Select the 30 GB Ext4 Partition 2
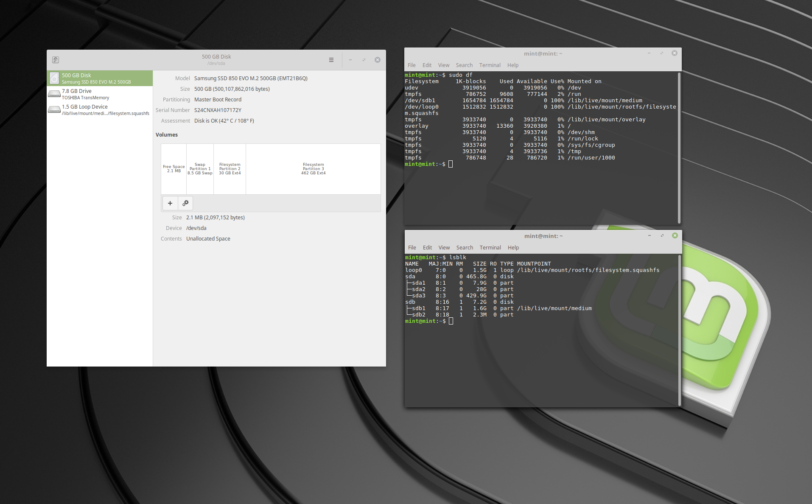This screenshot has height=504, width=812. 230,169
